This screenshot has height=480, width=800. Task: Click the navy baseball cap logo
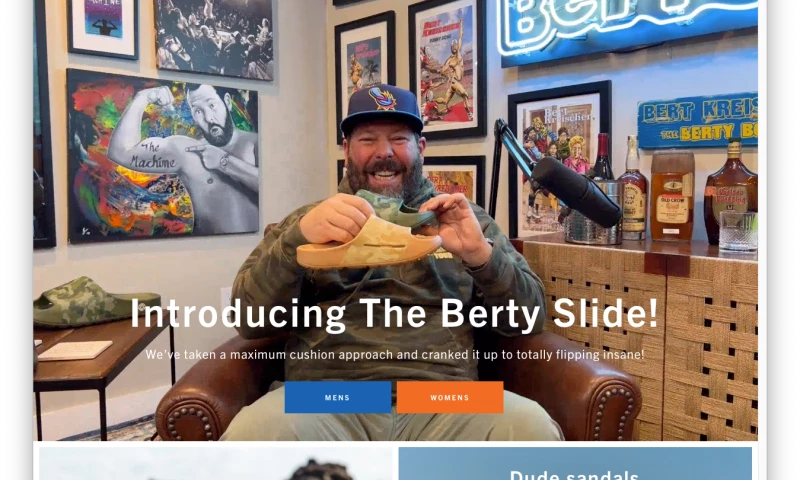383,98
